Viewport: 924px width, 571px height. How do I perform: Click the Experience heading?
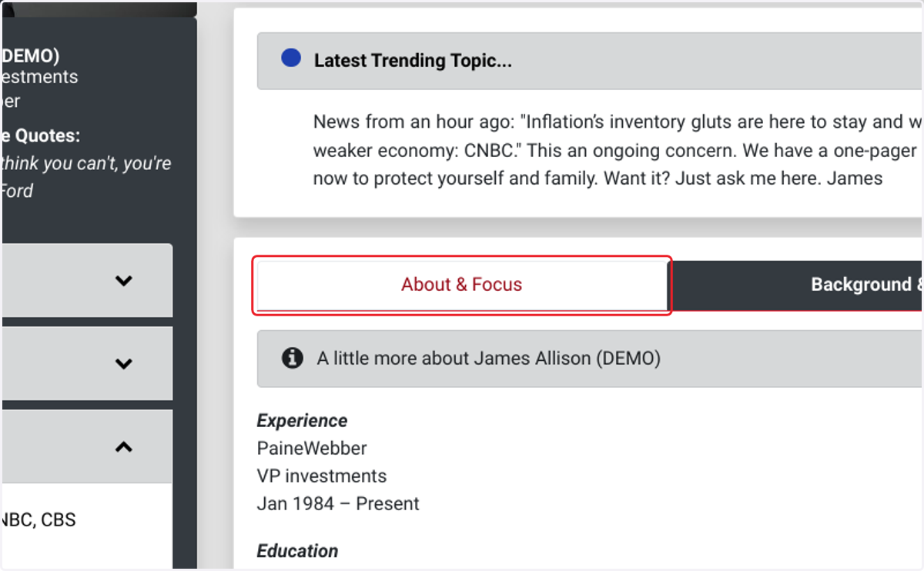click(x=302, y=421)
